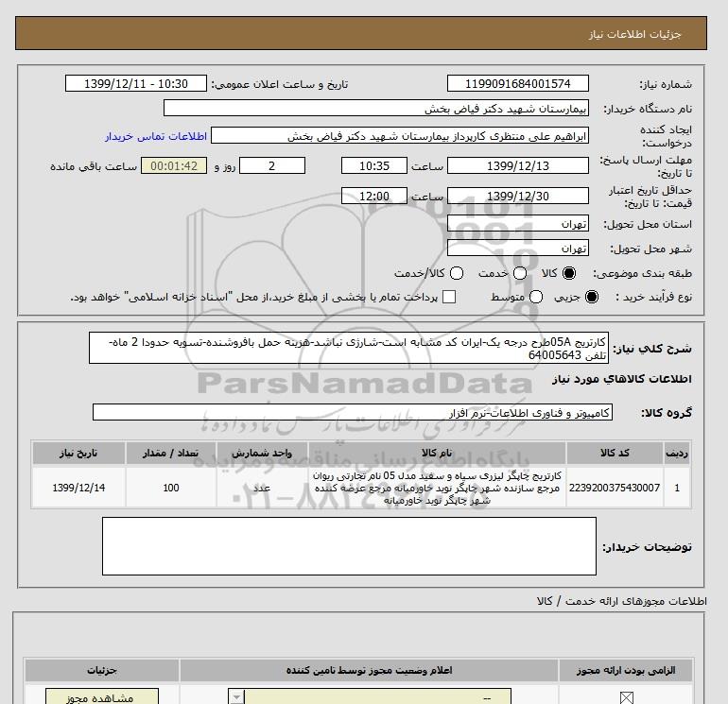The height and width of the screenshot is (704, 728).
Task: Choose the جزیی purchase type radio
Action: [592, 297]
